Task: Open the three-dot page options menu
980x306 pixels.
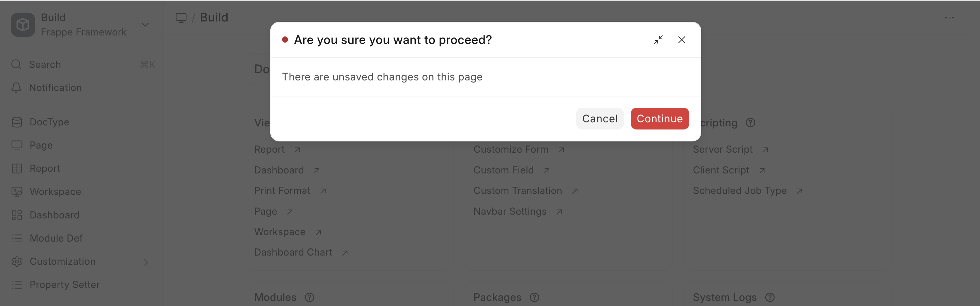Action: click(949, 17)
